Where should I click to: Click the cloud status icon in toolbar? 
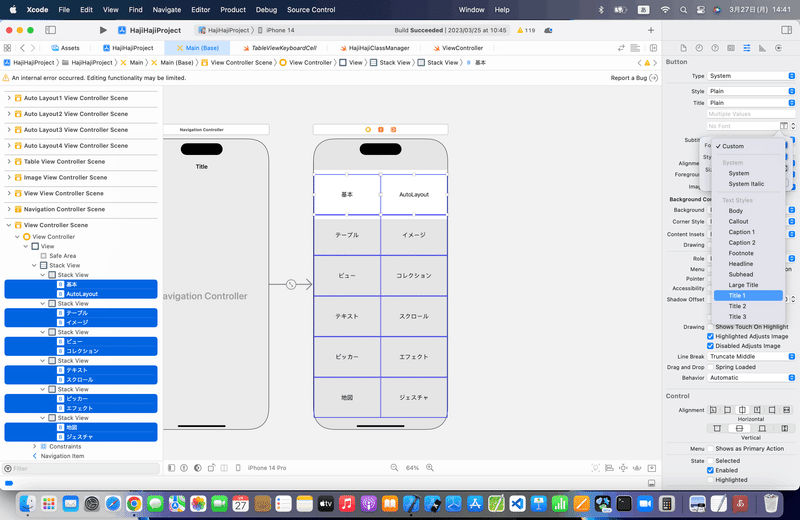click(x=548, y=30)
